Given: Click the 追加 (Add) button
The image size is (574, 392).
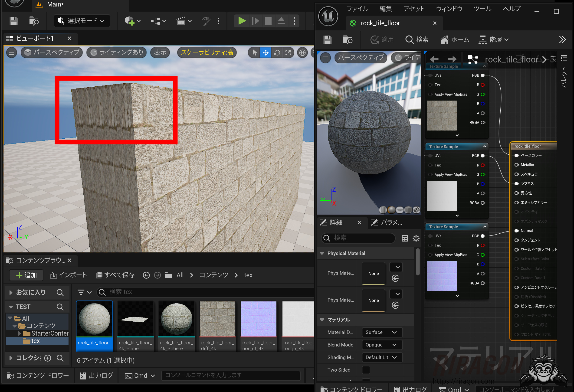Looking at the screenshot, I should click(26, 275).
